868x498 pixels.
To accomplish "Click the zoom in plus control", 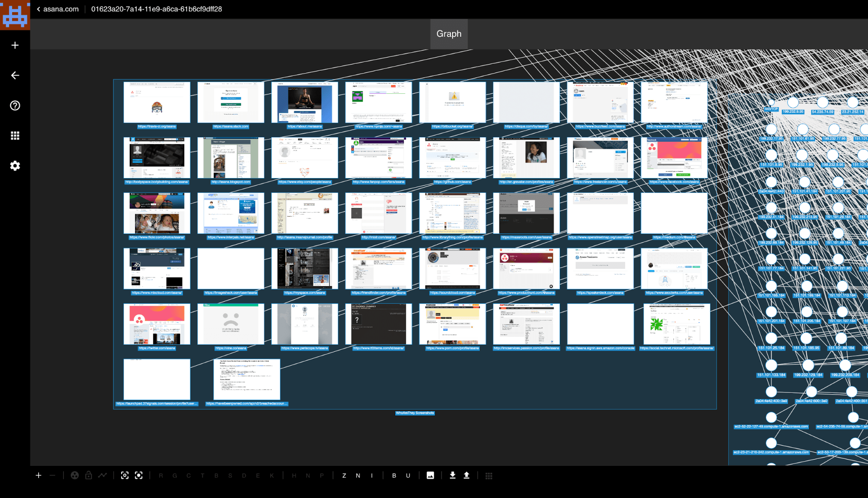I will tap(39, 475).
